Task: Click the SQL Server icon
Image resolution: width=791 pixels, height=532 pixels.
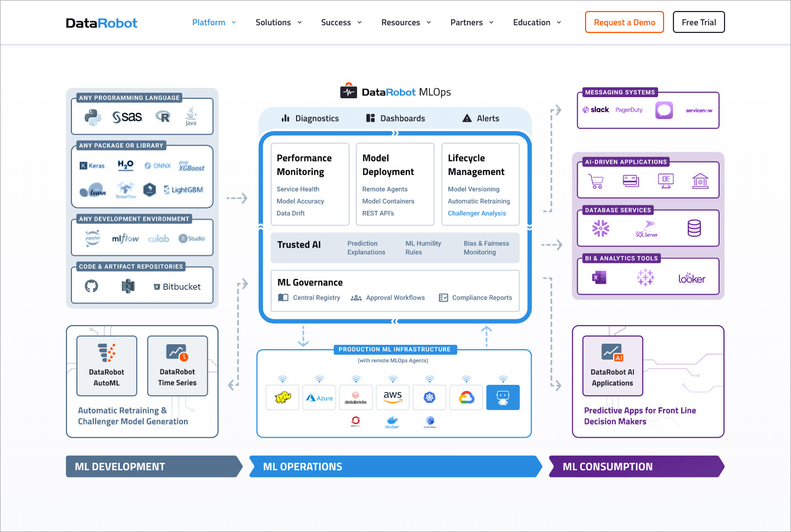Action: 647,228
